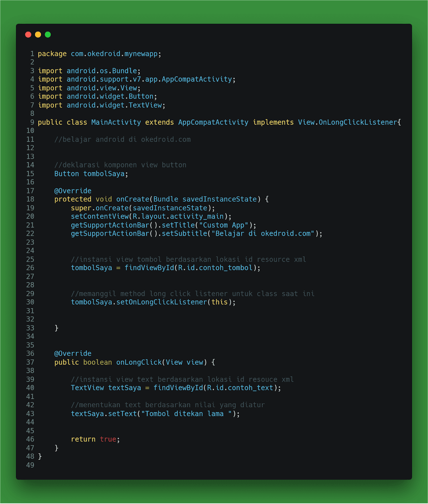Click the comment instansi view tombol on line 25
This screenshot has width=428, height=504.
coord(188,260)
